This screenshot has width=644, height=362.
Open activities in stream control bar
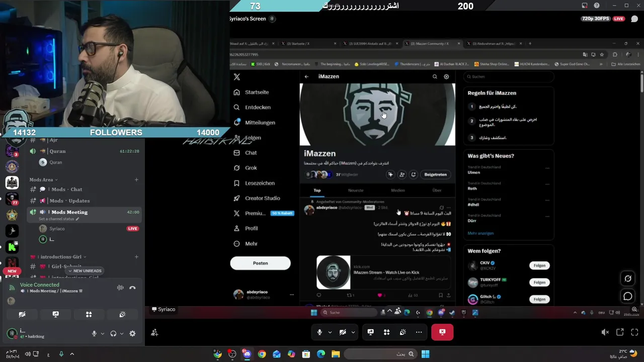[387, 332]
